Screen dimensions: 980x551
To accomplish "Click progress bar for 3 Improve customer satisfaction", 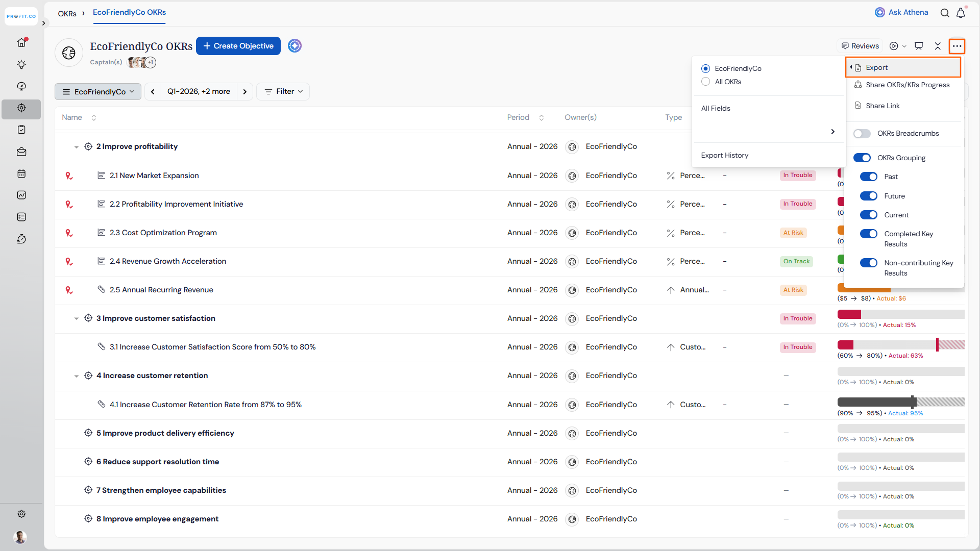I will 901,314.
